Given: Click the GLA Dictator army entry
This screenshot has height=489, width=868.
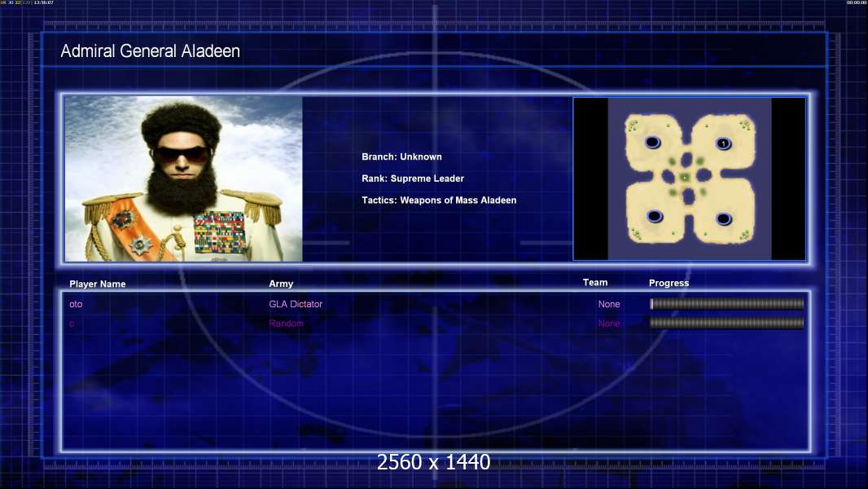Looking at the screenshot, I should 296,304.
